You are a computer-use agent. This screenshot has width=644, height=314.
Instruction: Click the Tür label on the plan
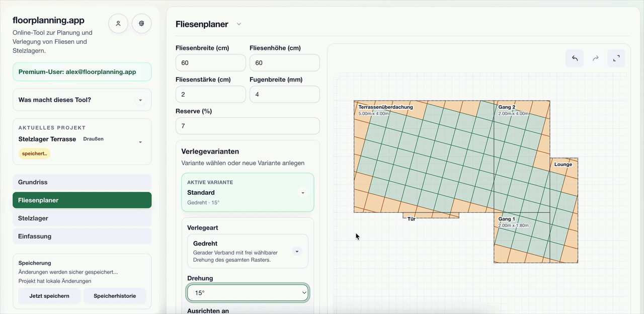point(412,219)
